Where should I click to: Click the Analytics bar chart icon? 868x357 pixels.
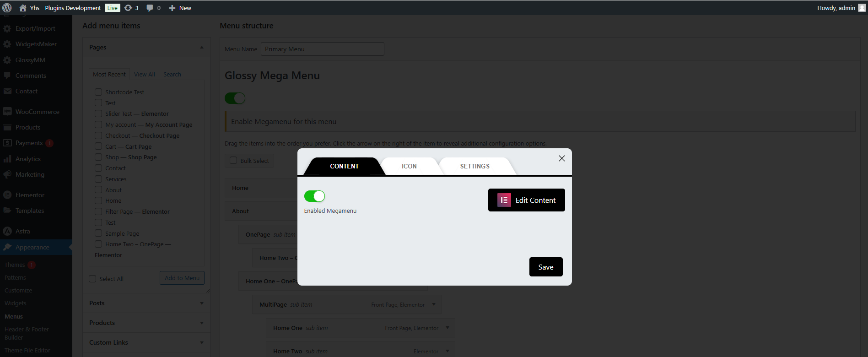[7, 159]
